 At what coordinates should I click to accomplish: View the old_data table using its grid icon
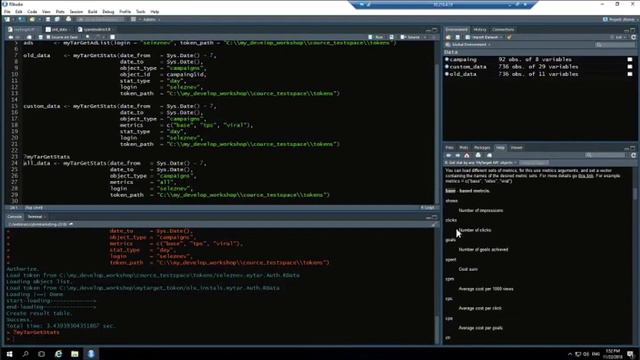(x=630, y=74)
